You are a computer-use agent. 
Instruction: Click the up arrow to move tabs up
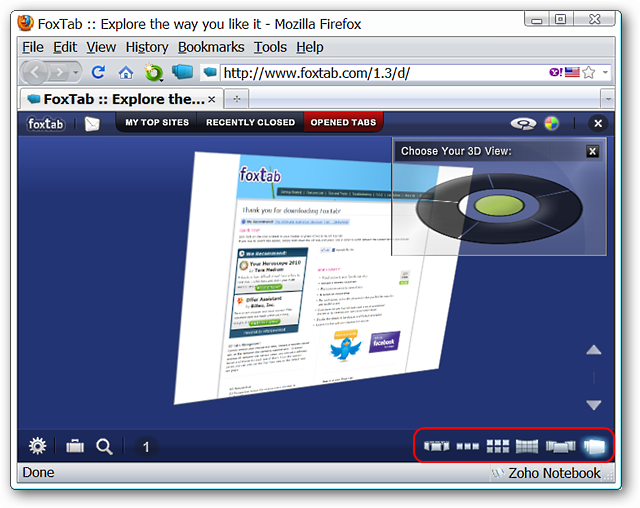[x=594, y=350]
